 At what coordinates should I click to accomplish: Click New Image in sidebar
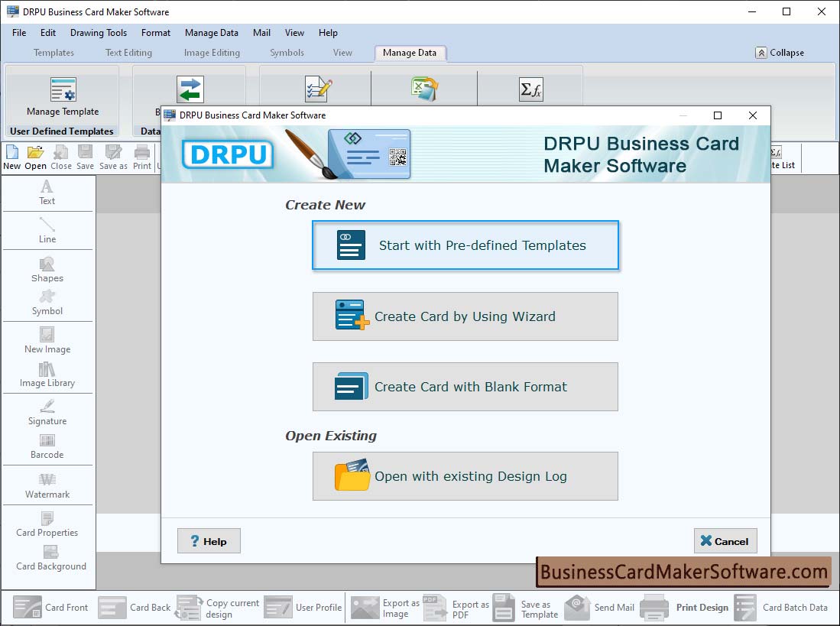click(x=47, y=341)
